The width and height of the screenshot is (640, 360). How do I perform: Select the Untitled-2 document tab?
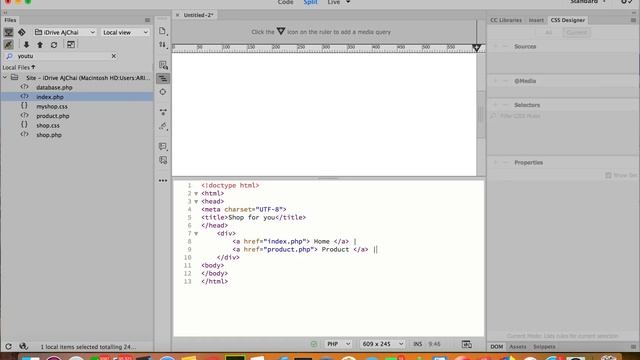coord(198,15)
